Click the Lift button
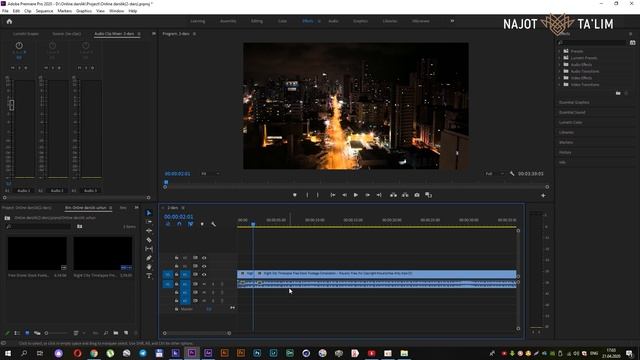Screen dimensions: 640x360 (393, 195)
